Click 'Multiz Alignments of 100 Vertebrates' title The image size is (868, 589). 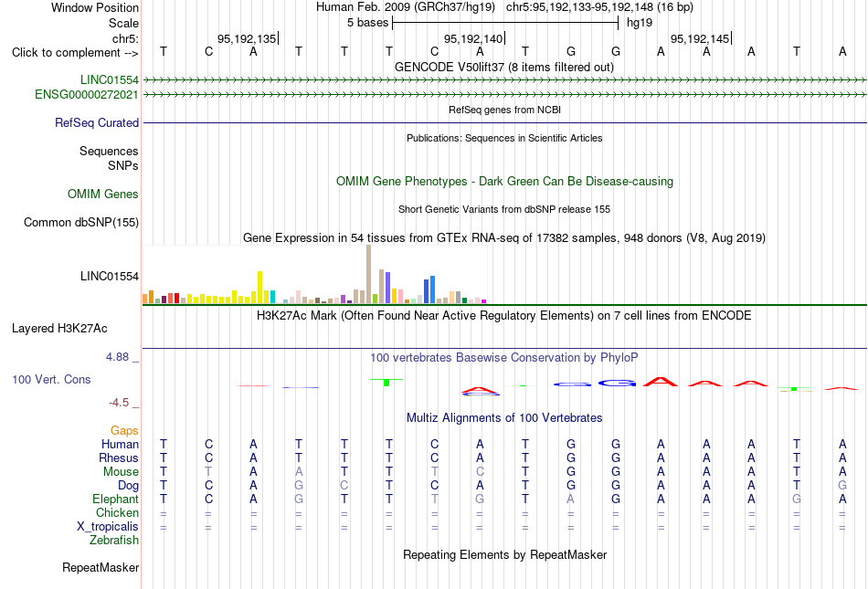coord(504,417)
